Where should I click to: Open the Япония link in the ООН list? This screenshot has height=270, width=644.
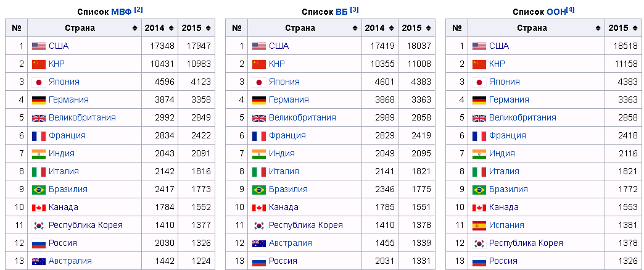tap(505, 82)
